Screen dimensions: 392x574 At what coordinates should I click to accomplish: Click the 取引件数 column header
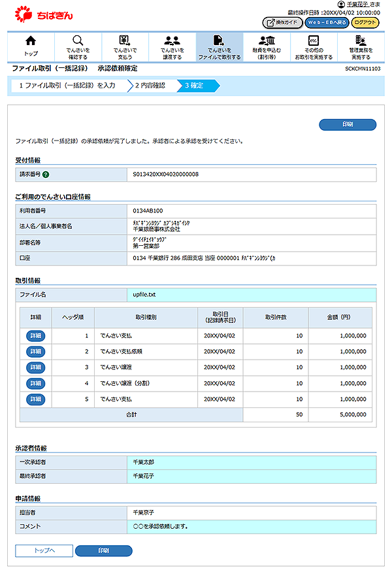(x=276, y=317)
